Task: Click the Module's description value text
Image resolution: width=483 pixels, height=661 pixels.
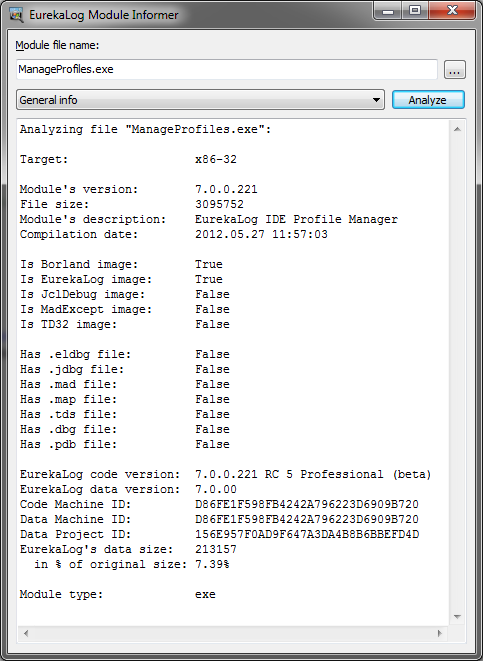Action: tap(296, 219)
